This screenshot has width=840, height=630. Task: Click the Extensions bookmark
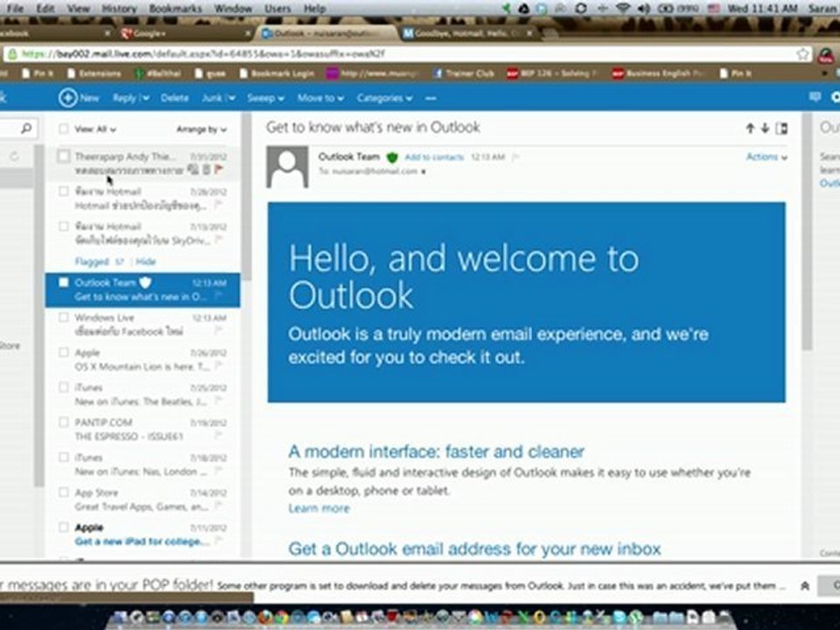(x=94, y=73)
